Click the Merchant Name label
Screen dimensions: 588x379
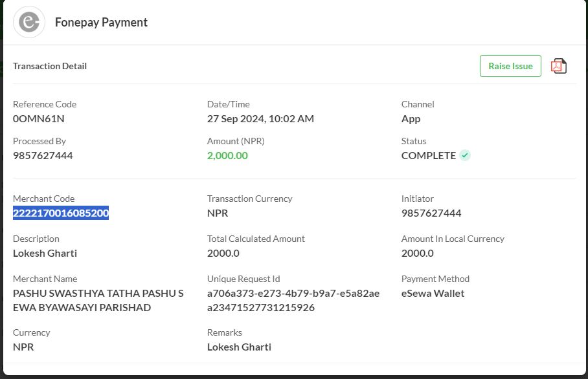point(45,279)
